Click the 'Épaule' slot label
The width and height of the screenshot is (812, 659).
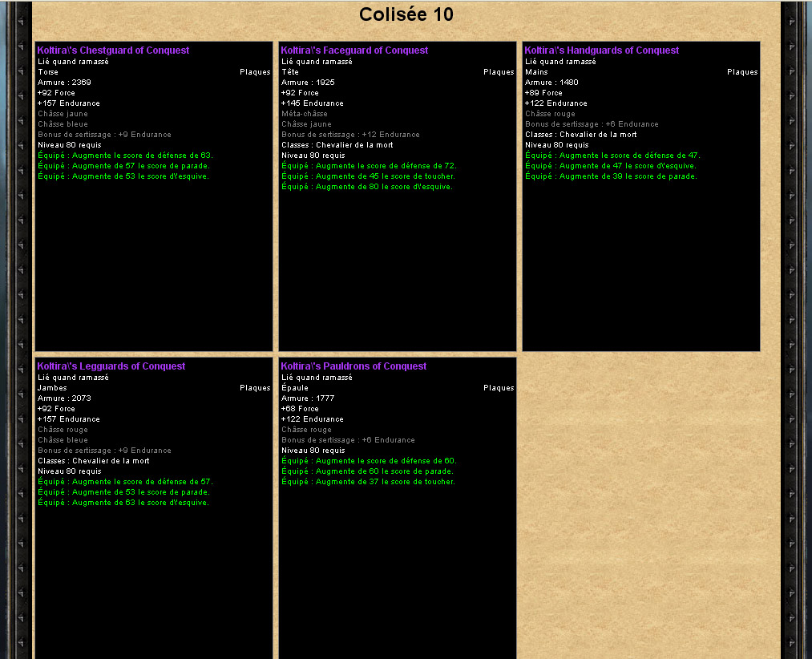pyautogui.click(x=295, y=388)
